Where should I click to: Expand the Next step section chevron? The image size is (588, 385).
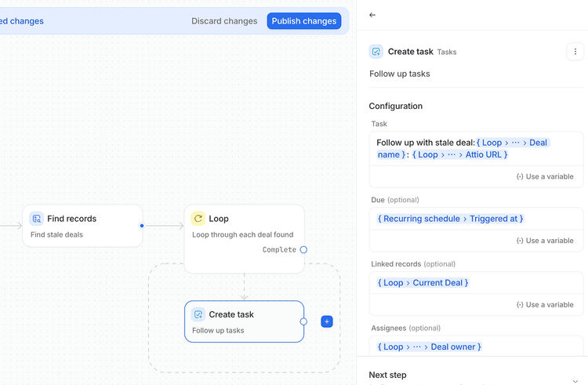[x=575, y=381]
